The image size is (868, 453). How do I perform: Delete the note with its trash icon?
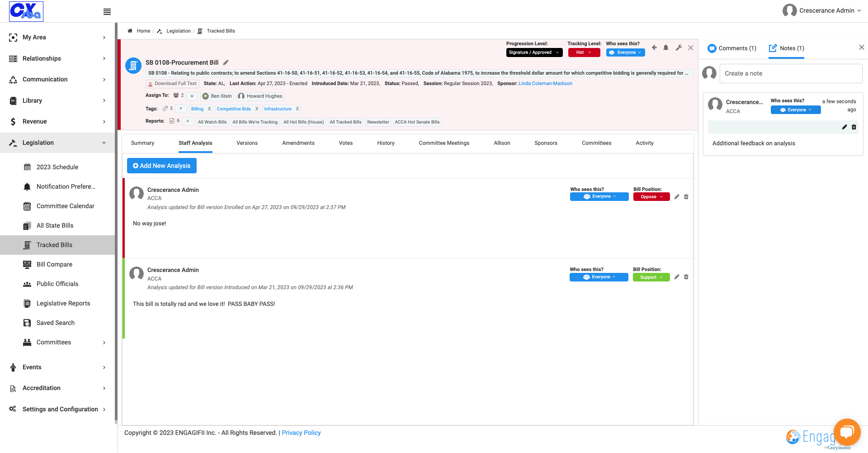[x=854, y=127]
